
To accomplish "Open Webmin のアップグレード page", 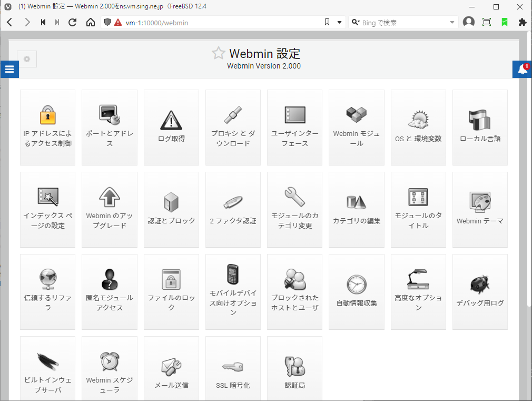I will 109,210.
